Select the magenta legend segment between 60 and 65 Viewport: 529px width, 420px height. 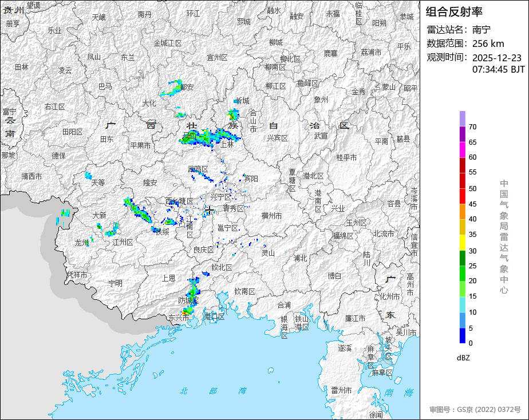point(462,149)
